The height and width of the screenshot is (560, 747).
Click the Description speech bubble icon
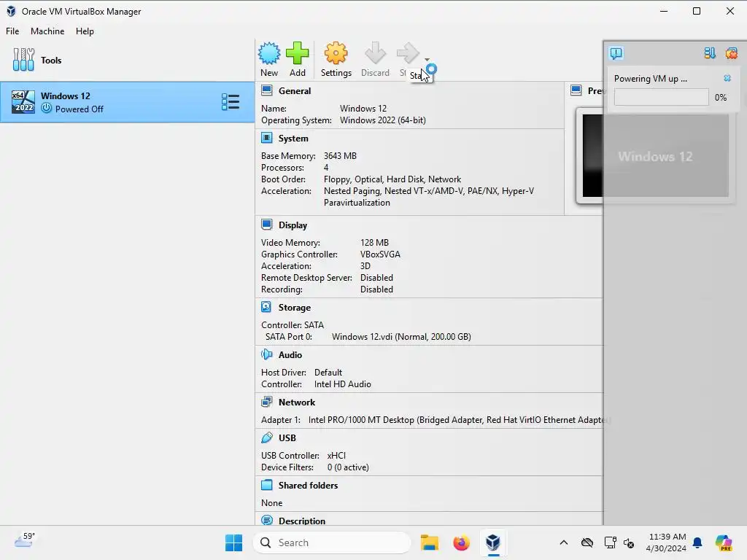(267, 521)
